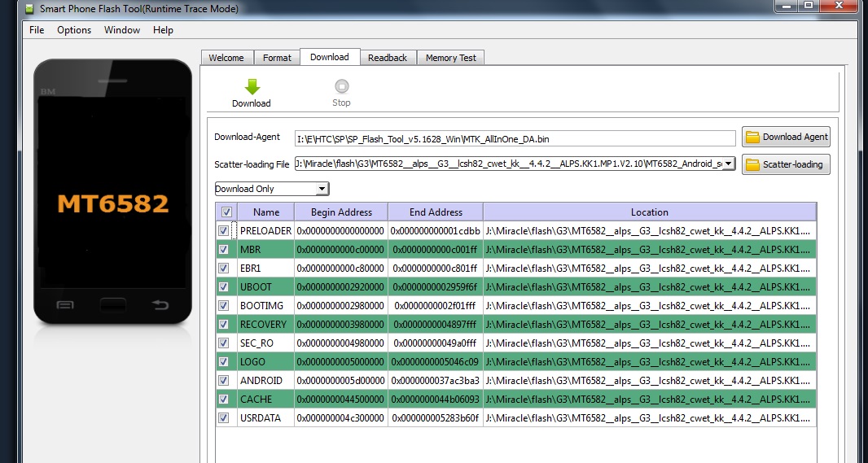Select the SEC_RO name cell
The height and width of the screenshot is (463, 868).
click(265, 343)
